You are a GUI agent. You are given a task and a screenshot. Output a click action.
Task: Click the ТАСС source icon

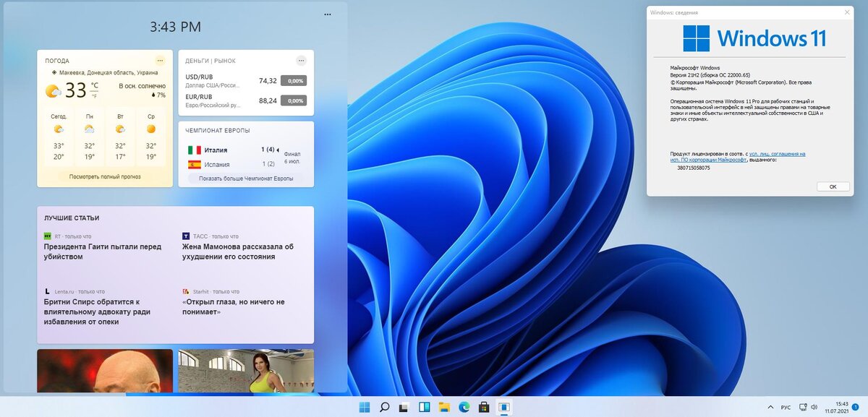tap(186, 236)
